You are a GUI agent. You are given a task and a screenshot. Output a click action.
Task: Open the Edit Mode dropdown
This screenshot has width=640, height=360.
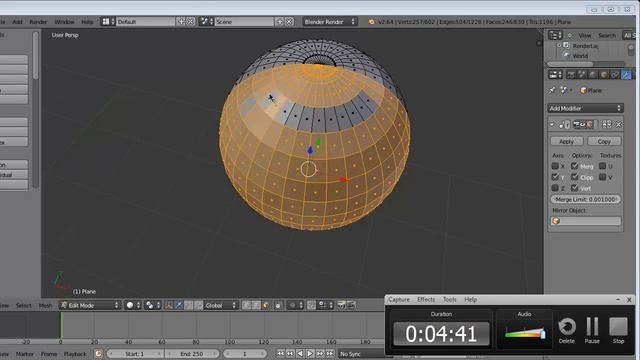pyautogui.click(x=90, y=305)
